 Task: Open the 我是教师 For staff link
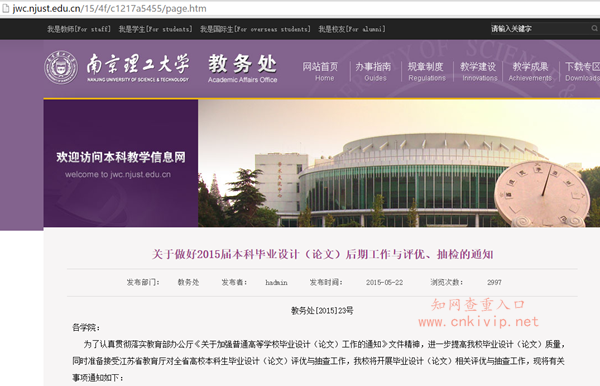click(79, 29)
